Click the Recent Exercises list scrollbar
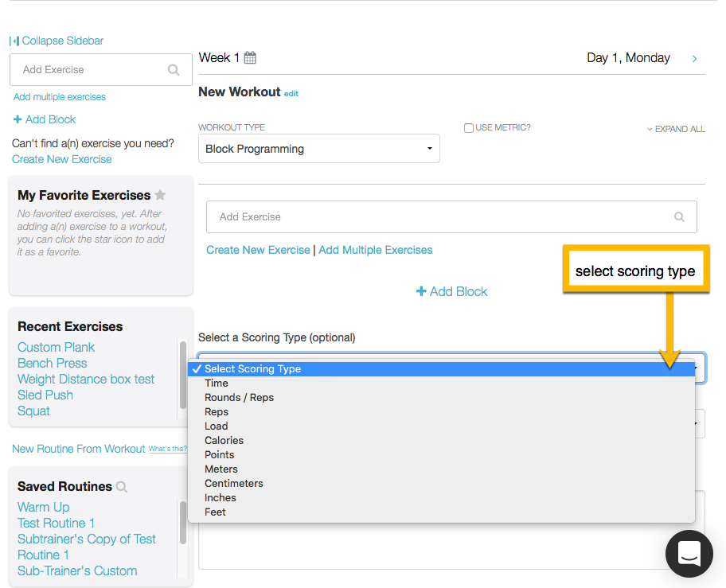This screenshot has height=588, width=726. 183,374
